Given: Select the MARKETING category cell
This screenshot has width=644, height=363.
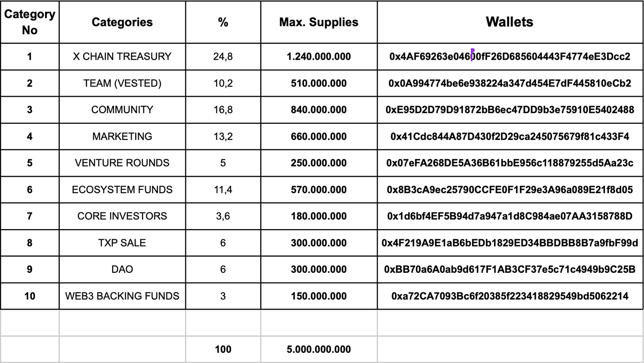Looking at the screenshot, I should [x=122, y=137].
